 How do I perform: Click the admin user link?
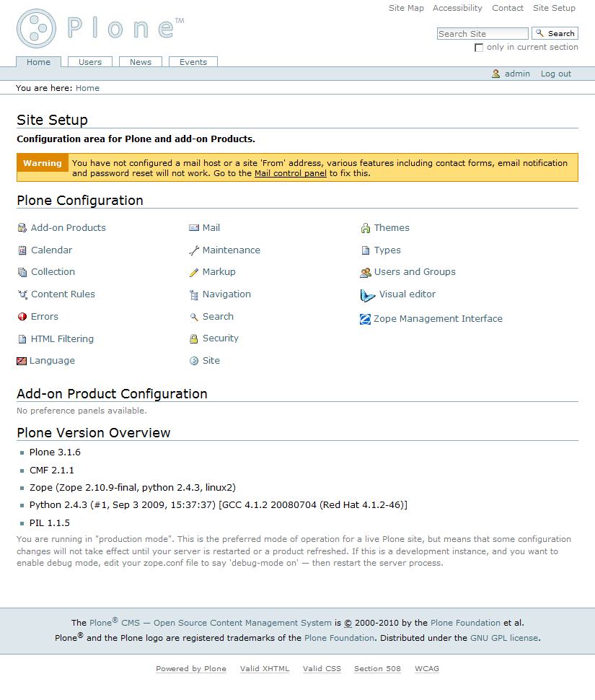click(x=517, y=74)
